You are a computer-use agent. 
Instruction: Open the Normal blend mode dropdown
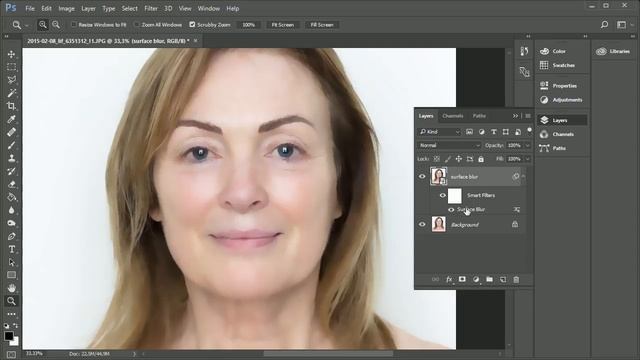(449, 145)
